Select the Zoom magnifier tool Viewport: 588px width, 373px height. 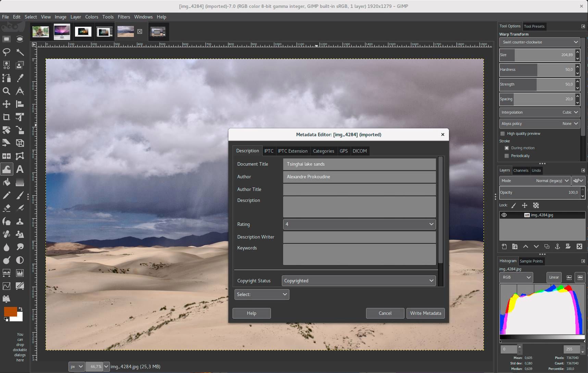pos(7,91)
